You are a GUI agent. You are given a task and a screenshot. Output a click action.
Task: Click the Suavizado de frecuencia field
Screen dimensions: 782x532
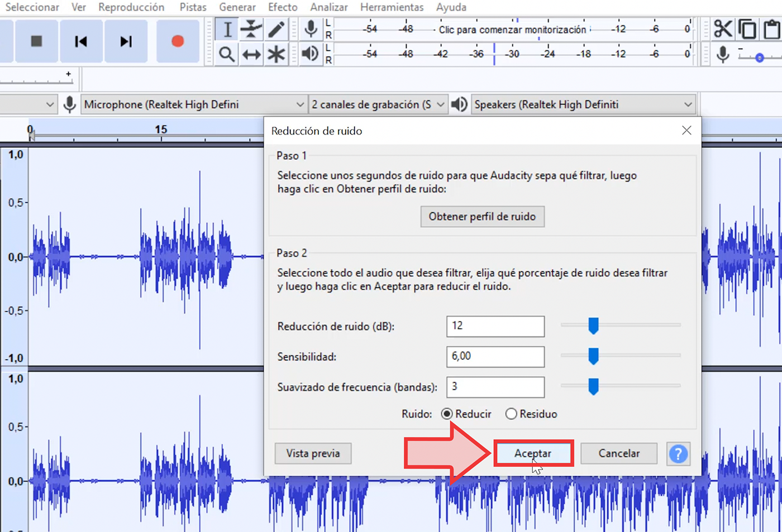coord(495,387)
